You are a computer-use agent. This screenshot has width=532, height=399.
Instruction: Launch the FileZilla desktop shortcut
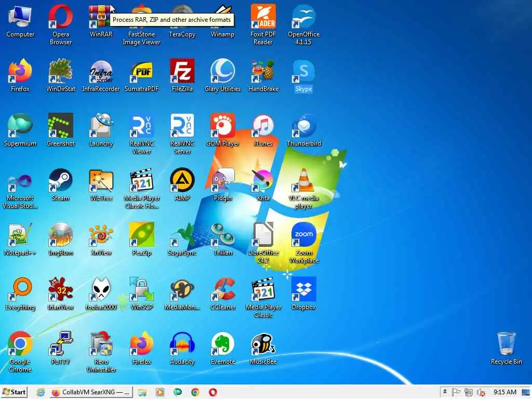coord(182,75)
